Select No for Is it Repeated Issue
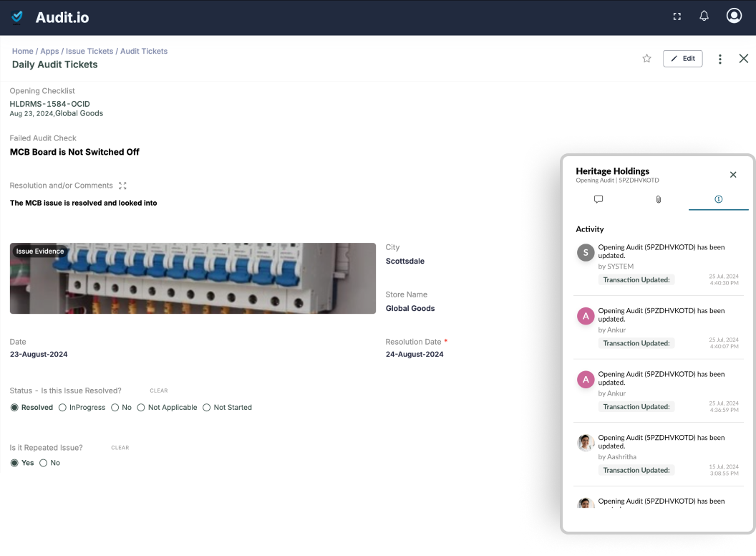 coord(43,462)
